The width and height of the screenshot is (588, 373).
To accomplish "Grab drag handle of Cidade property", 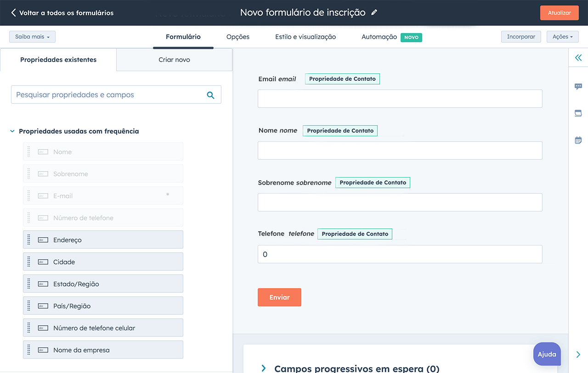I will tap(28, 262).
